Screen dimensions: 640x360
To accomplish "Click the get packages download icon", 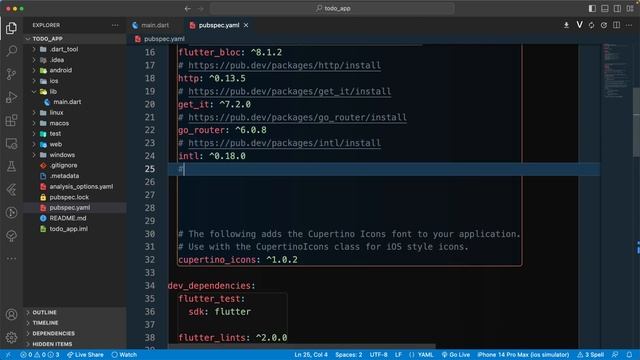I will coord(566,25).
